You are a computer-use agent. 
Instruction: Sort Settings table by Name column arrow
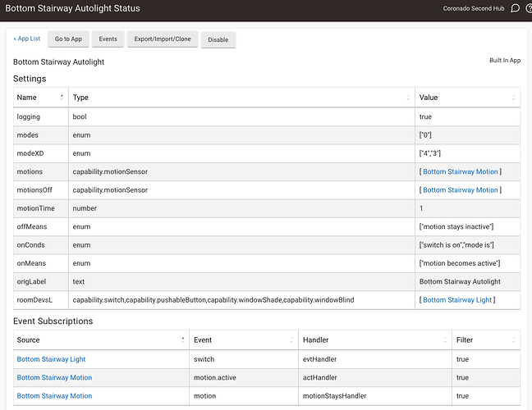(x=62, y=98)
